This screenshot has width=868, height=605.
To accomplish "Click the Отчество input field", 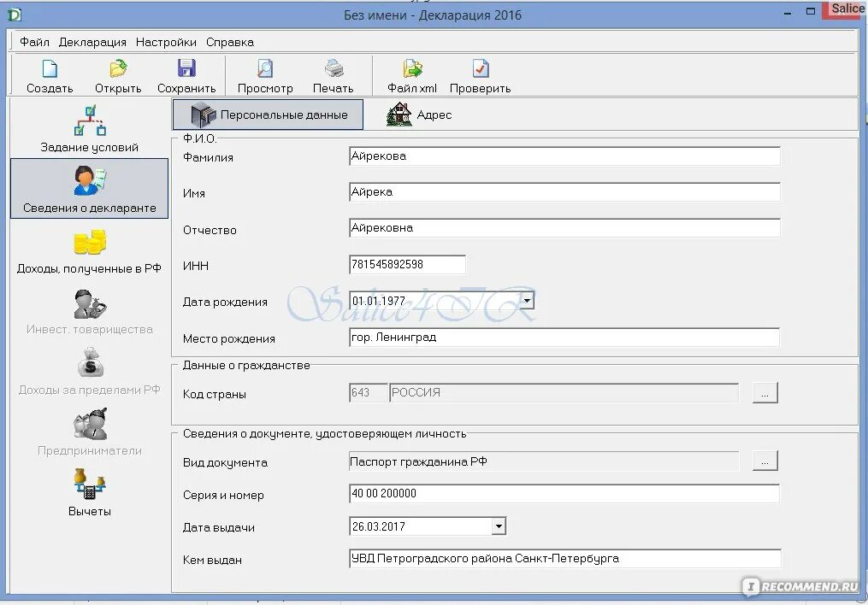I will [564, 228].
